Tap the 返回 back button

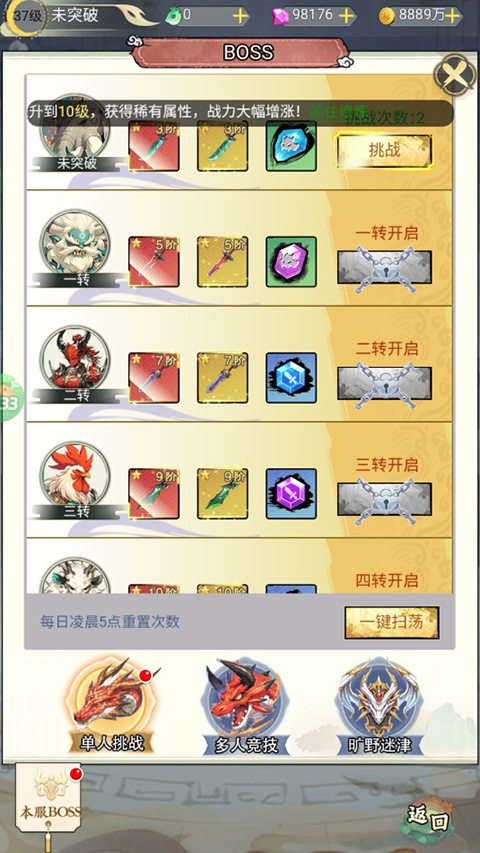[428, 818]
